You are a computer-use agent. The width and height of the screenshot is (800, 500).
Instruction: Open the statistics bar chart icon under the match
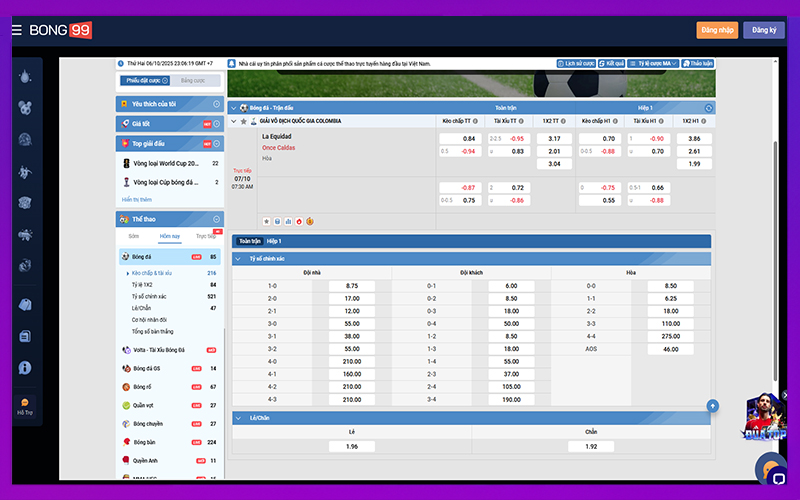coord(288,221)
